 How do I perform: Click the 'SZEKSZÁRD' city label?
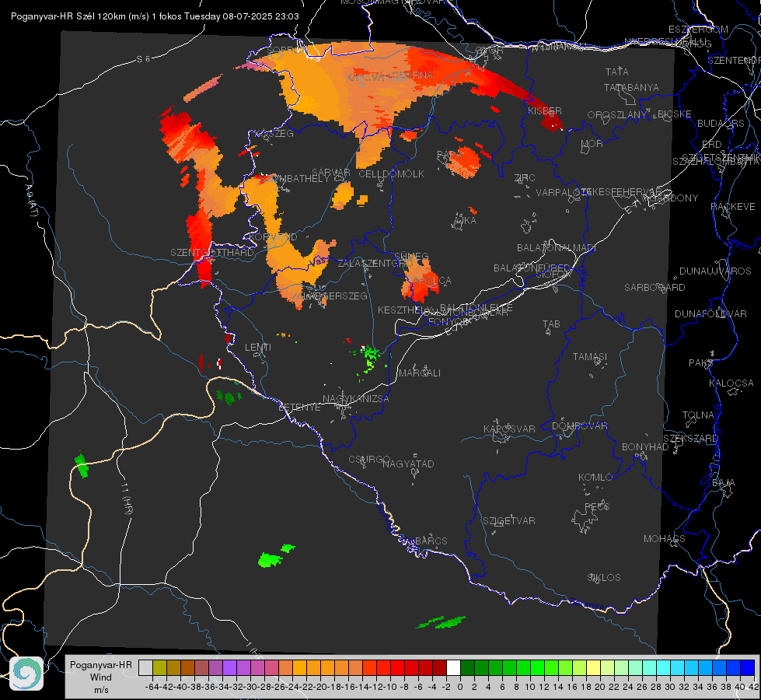click(690, 439)
